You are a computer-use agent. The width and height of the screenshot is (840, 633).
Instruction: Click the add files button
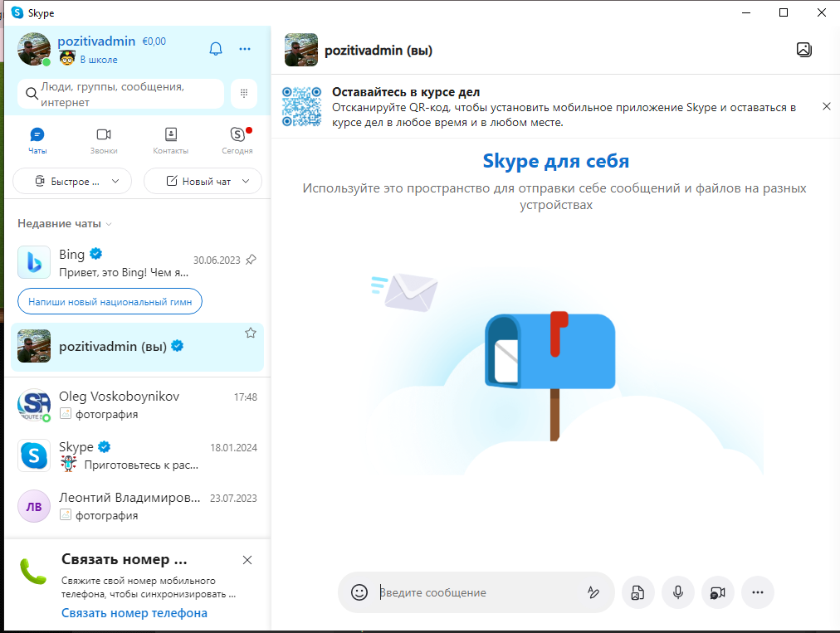coord(638,592)
